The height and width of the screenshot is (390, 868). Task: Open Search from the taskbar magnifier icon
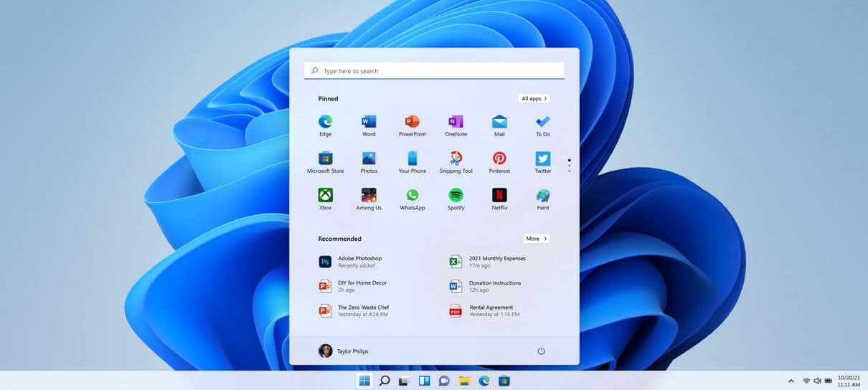tap(385, 381)
